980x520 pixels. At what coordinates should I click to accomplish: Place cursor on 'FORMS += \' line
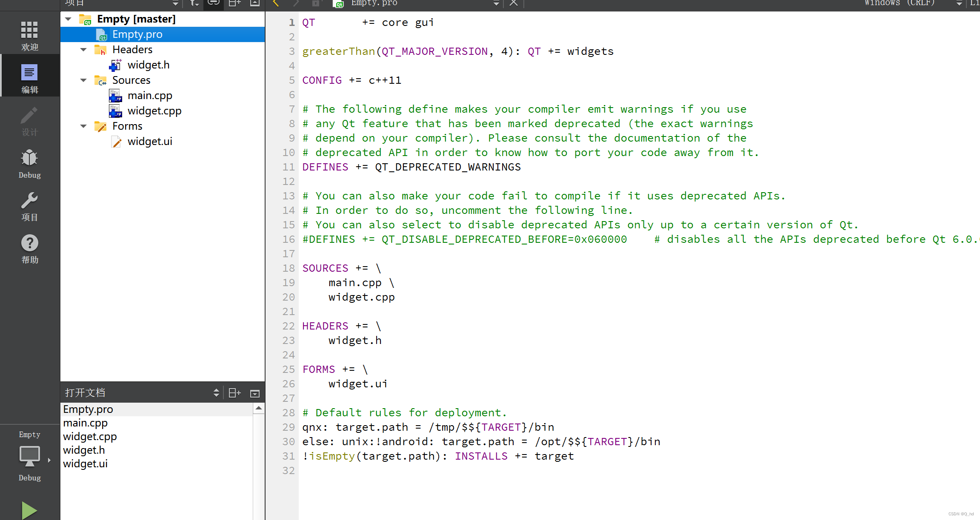(335, 369)
